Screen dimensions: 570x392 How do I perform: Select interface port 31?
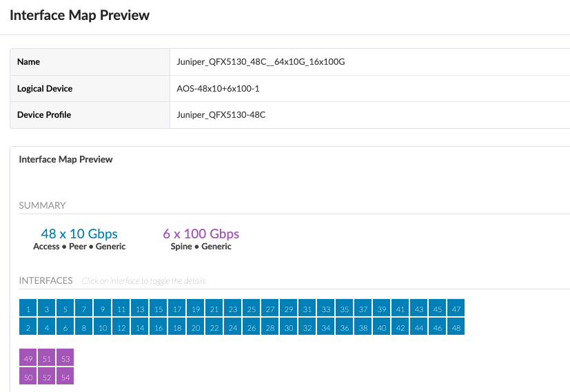(x=307, y=308)
